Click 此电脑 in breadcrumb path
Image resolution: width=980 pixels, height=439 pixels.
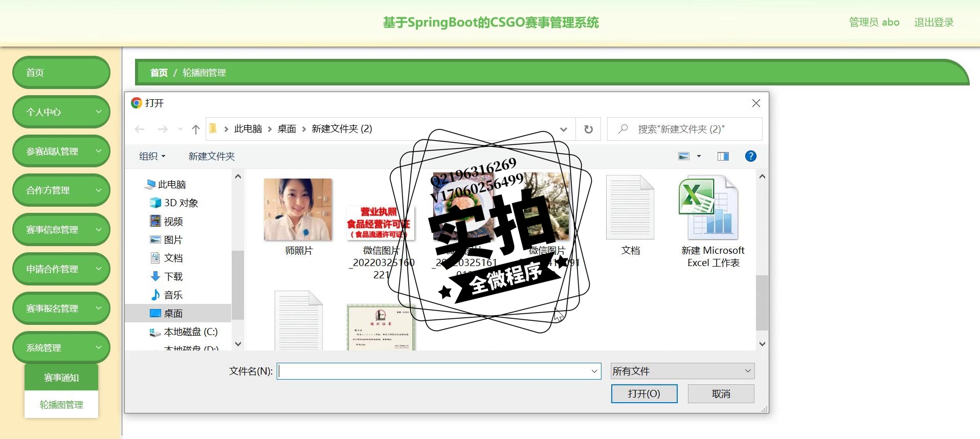(x=248, y=129)
